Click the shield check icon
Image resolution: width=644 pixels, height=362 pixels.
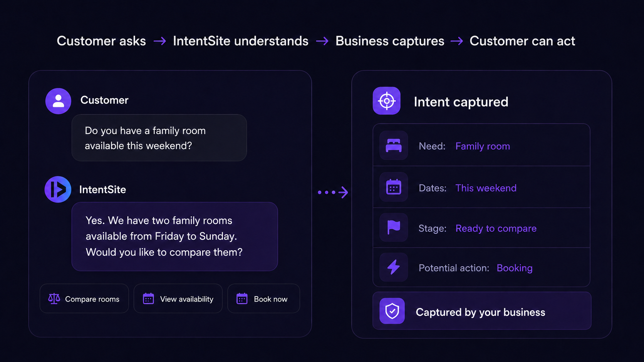[x=392, y=311]
